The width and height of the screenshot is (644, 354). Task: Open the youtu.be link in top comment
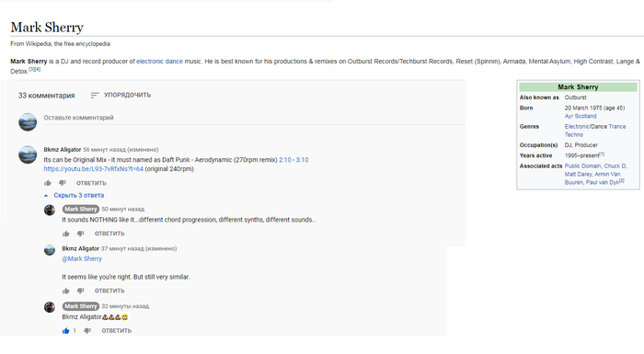click(x=94, y=169)
